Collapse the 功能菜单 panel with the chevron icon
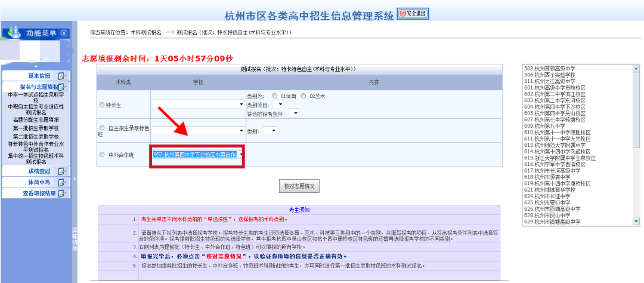644x283 pixels. tap(64, 33)
